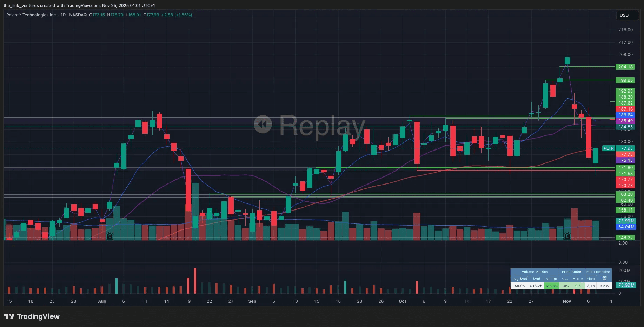
Task: Click the $9.9B average dollar volume cell
Action: pos(519,286)
